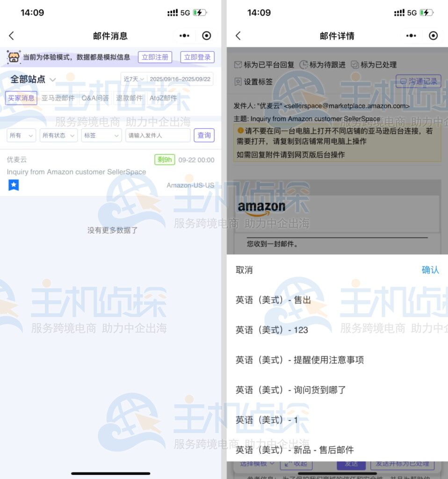Confirm template choice with 确认

[430, 270]
